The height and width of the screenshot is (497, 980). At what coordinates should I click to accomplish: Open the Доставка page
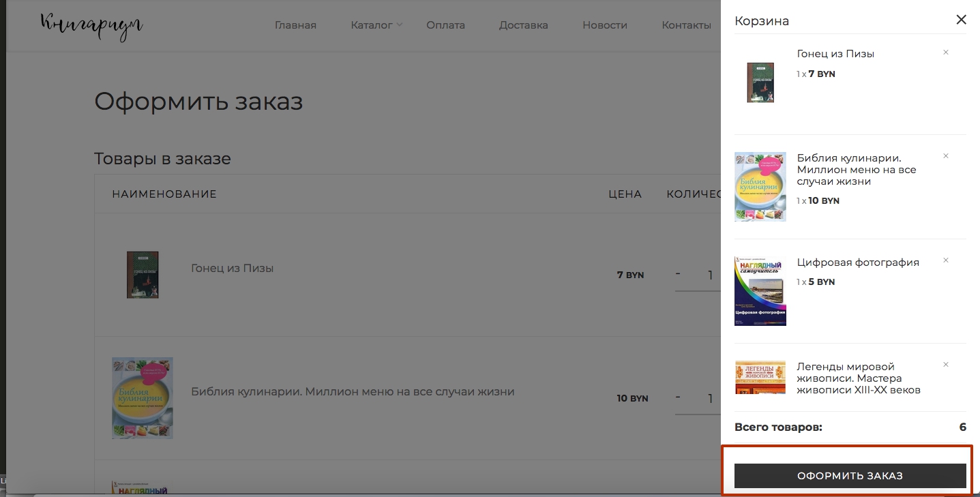click(x=523, y=25)
